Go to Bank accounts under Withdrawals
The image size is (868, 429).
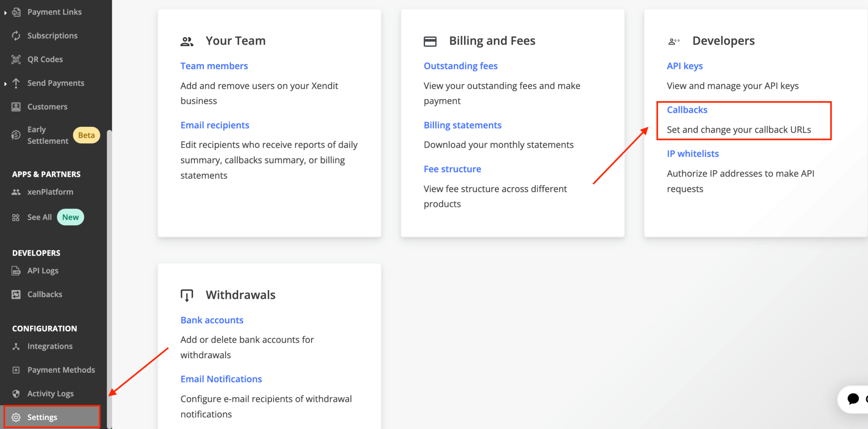pyautogui.click(x=212, y=320)
